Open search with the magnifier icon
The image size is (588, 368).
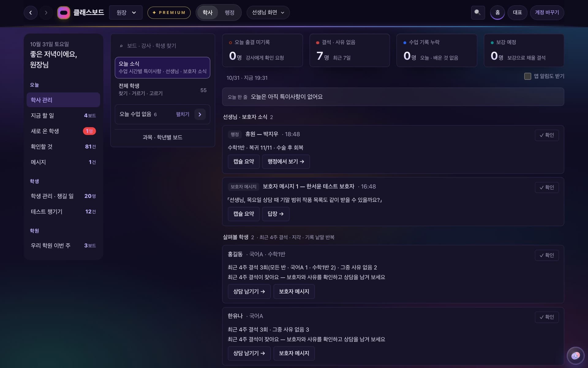coord(478,13)
